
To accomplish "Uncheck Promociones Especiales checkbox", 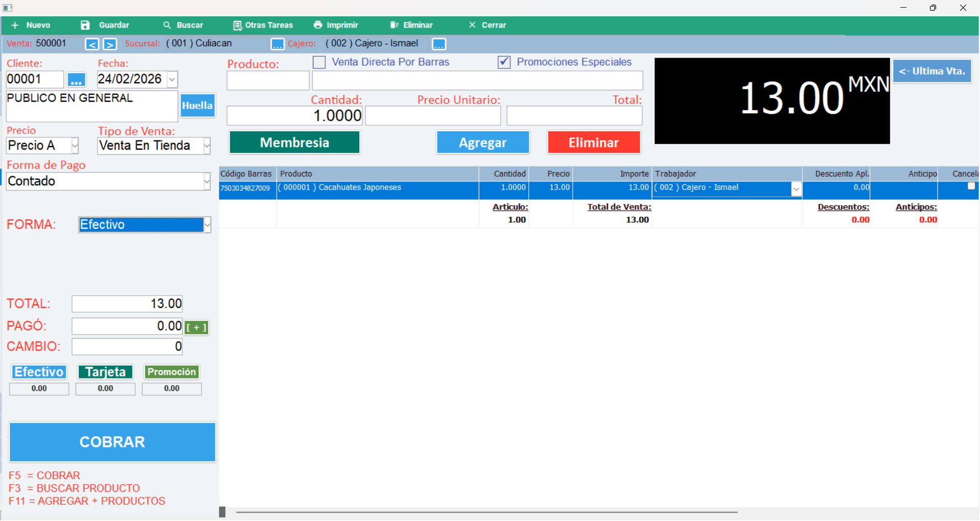I will coord(504,62).
